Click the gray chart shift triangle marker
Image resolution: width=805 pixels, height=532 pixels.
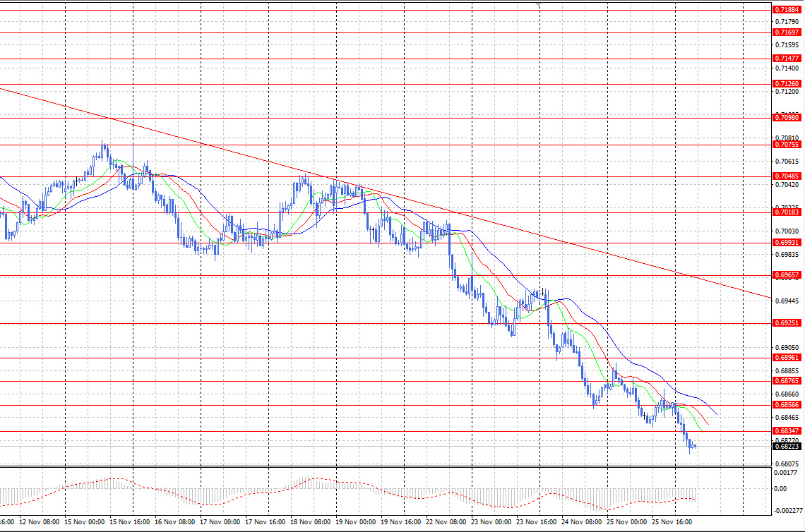click(x=537, y=5)
